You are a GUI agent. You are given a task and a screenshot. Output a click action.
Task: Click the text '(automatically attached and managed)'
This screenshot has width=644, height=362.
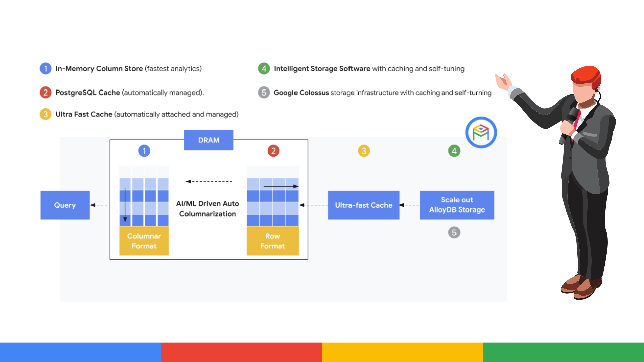[176, 114]
